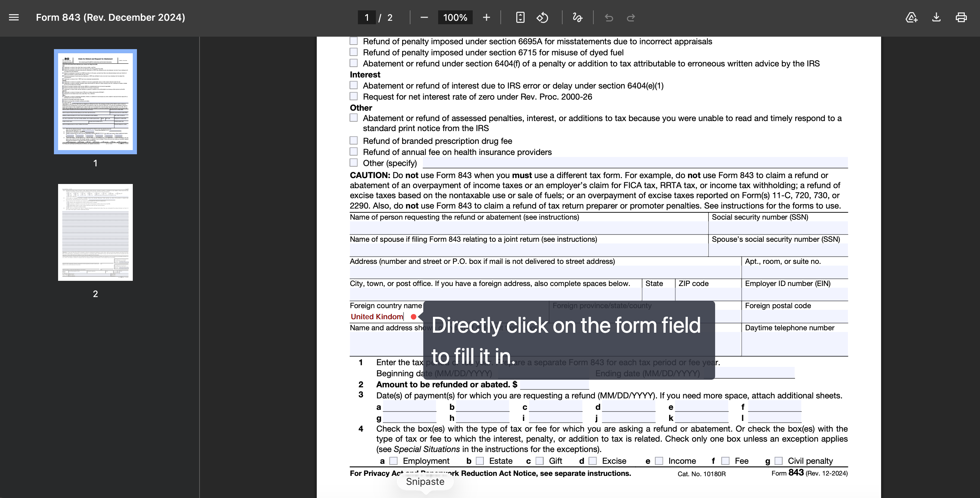Save the PDF to Google Drive

click(912, 18)
